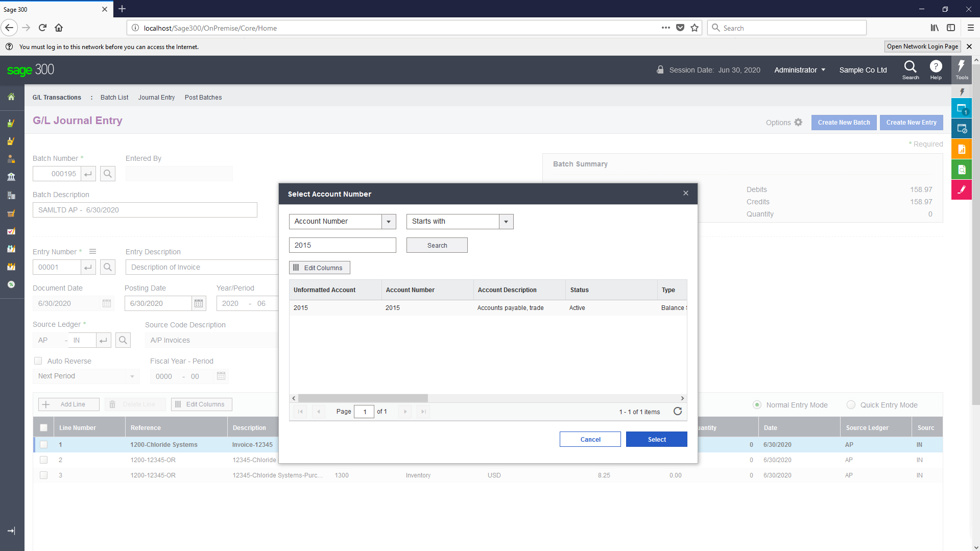Click the orange report widget icon

click(x=962, y=149)
